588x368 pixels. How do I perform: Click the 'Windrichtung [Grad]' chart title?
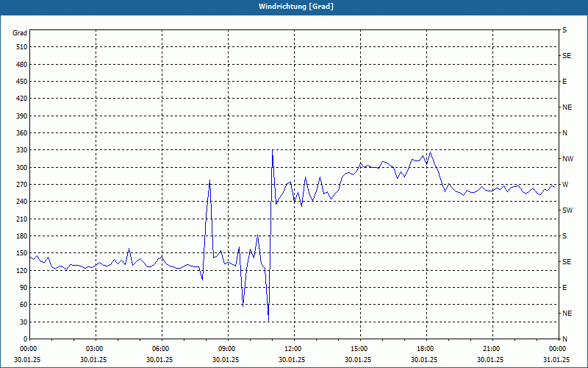point(296,7)
